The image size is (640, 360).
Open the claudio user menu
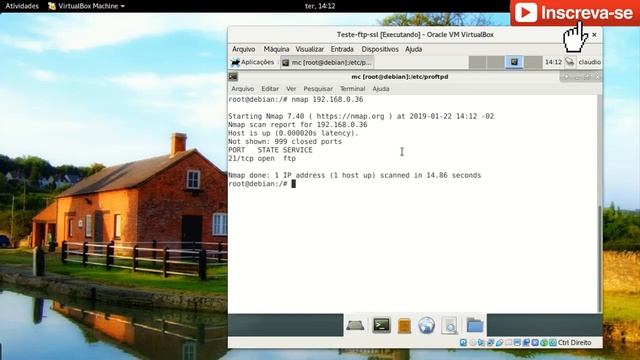point(589,62)
